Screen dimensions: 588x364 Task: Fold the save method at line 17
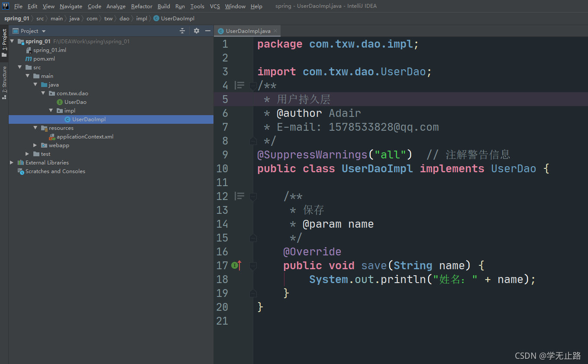[x=253, y=265]
